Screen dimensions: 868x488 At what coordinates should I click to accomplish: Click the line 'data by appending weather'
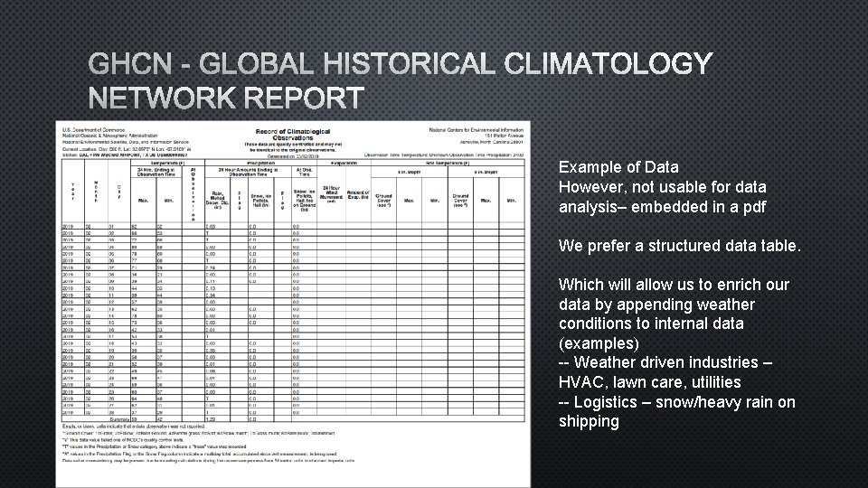(656, 305)
